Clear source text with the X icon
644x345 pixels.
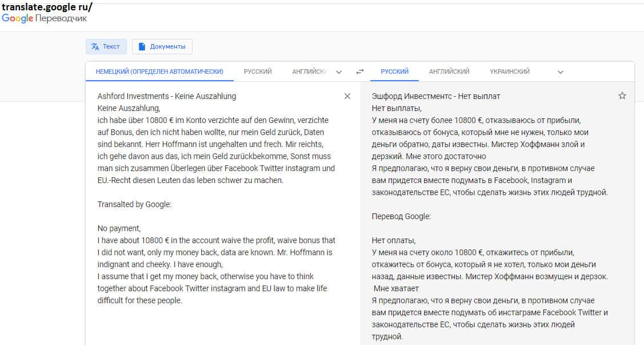[x=347, y=96]
